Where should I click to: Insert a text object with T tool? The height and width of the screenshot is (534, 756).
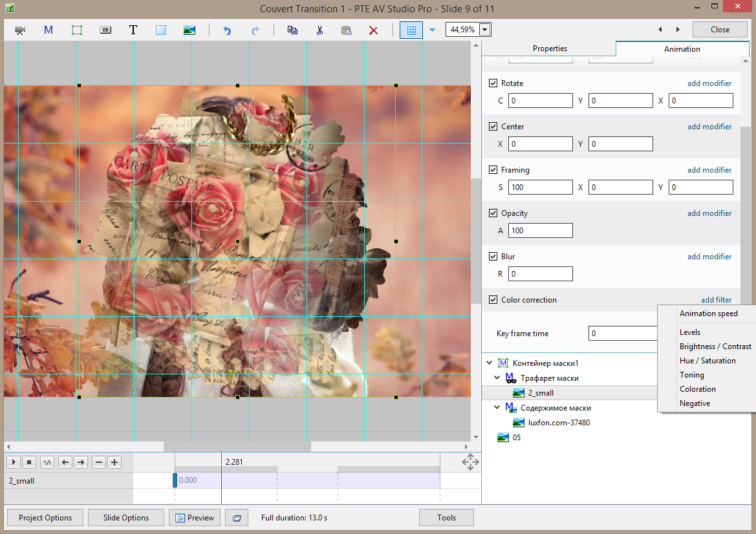click(133, 30)
